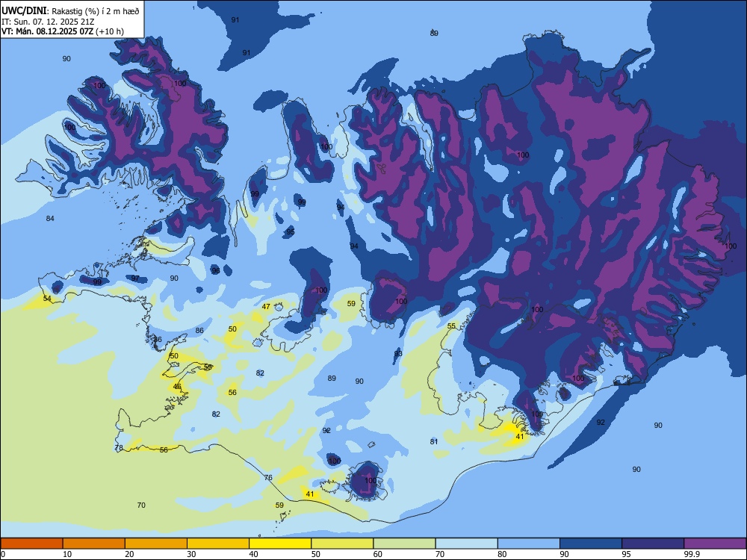This screenshot has width=747, height=560.
Task: Click the 30–40 golden-yellow legend swatch
Action: (218, 544)
